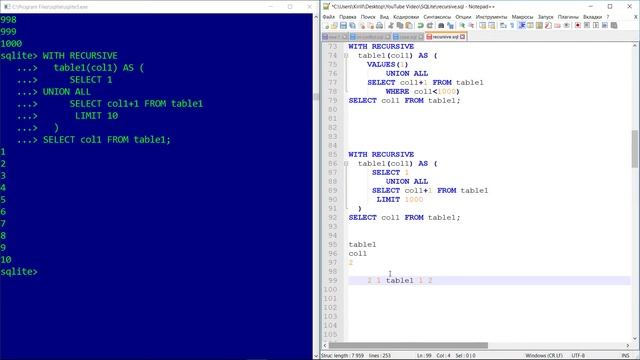The height and width of the screenshot is (360, 640).
Task: Collapse the code fold at line 86
Action: tap(346, 164)
